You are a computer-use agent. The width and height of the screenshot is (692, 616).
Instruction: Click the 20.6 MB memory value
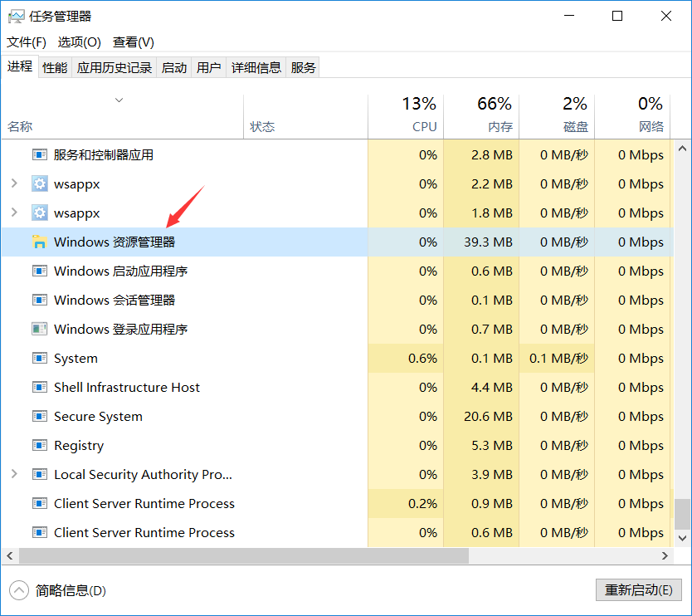(x=488, y=417)
